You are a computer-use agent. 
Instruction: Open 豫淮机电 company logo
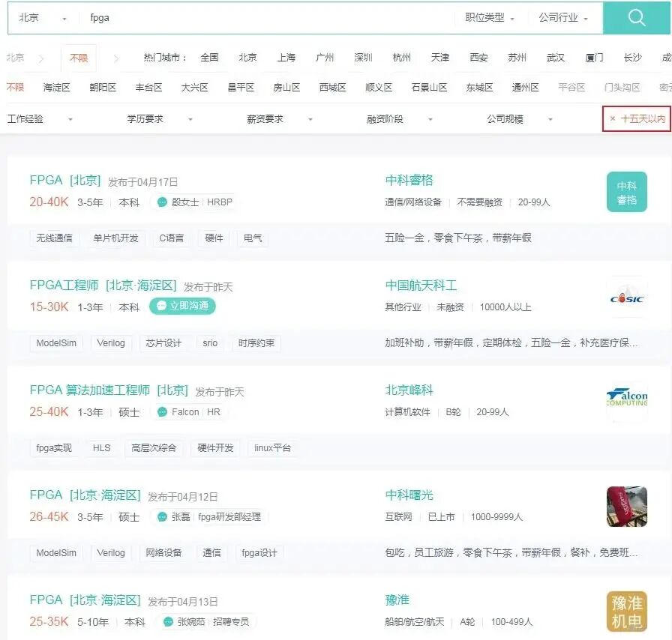626,612
